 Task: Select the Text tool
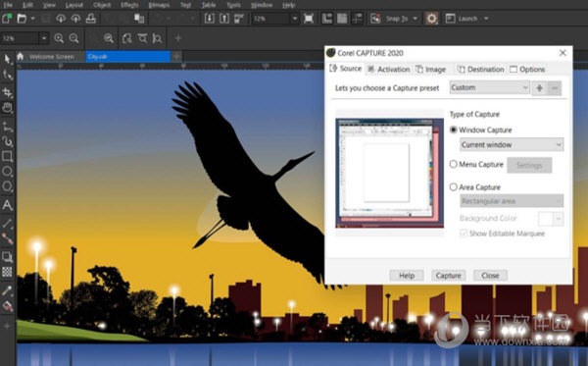(7, 205)
